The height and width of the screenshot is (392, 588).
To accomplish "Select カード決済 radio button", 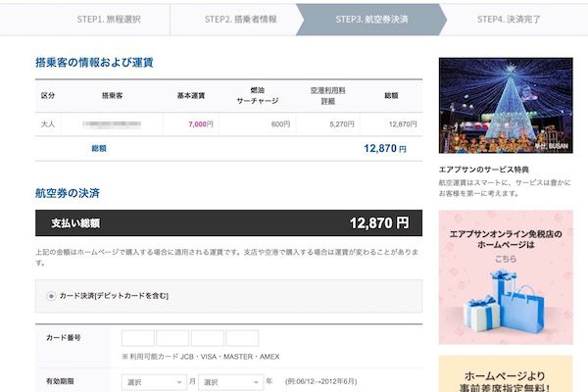I will (51, 296).
